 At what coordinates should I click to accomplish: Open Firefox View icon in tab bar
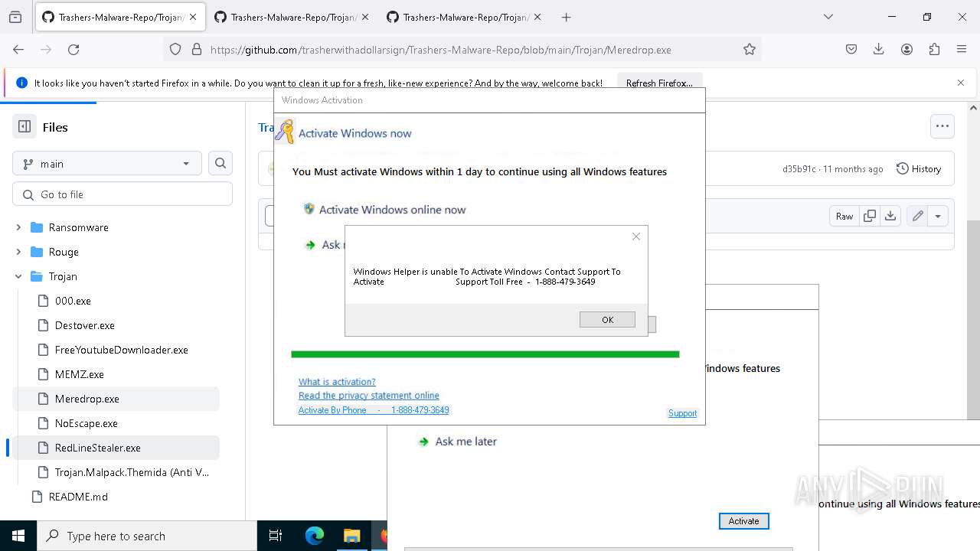[x=15, y=17]
